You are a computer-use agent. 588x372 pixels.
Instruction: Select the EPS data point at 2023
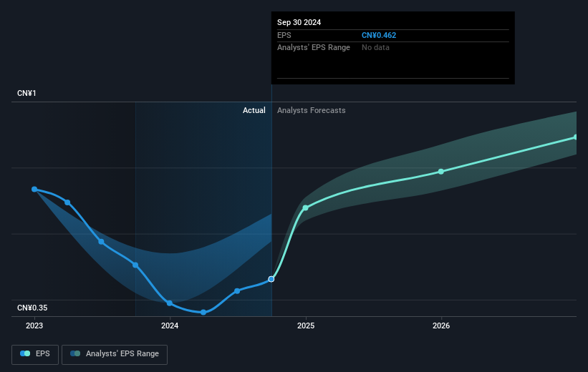coord(34,189)
